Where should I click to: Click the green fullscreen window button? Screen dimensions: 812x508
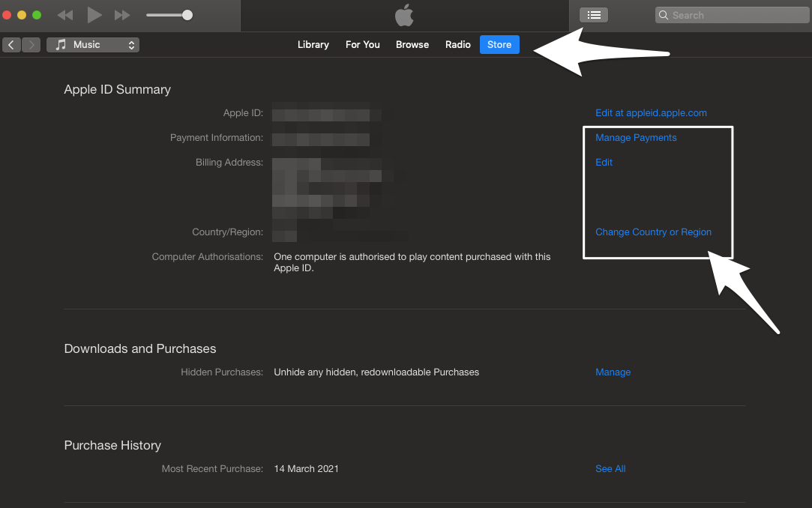click(x=37, y=15)
